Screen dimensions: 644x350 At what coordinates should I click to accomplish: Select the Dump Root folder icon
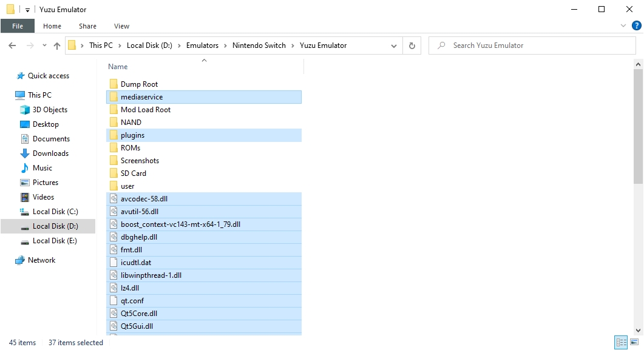tap(114, 84)
